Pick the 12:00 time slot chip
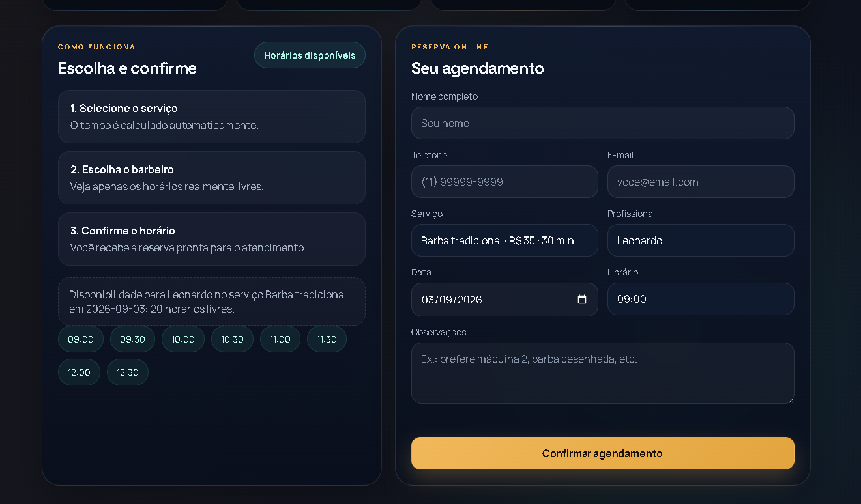Viewport: 861px width, 504px height. 79,372
